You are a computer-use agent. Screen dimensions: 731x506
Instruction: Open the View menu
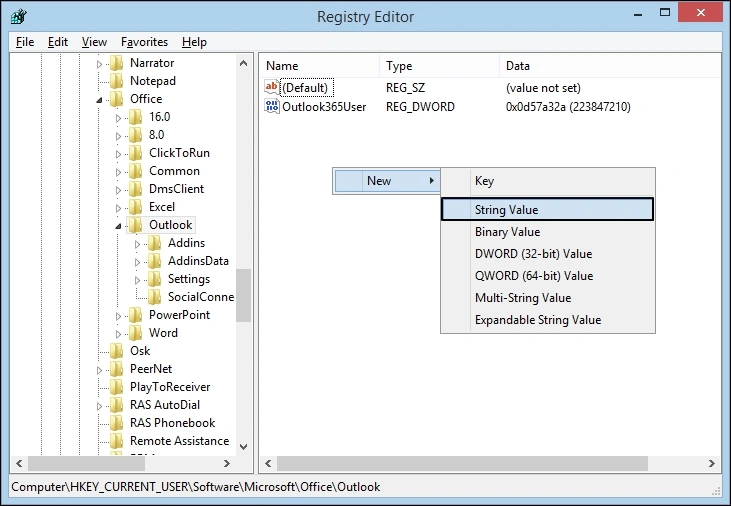tap(94, 42)
